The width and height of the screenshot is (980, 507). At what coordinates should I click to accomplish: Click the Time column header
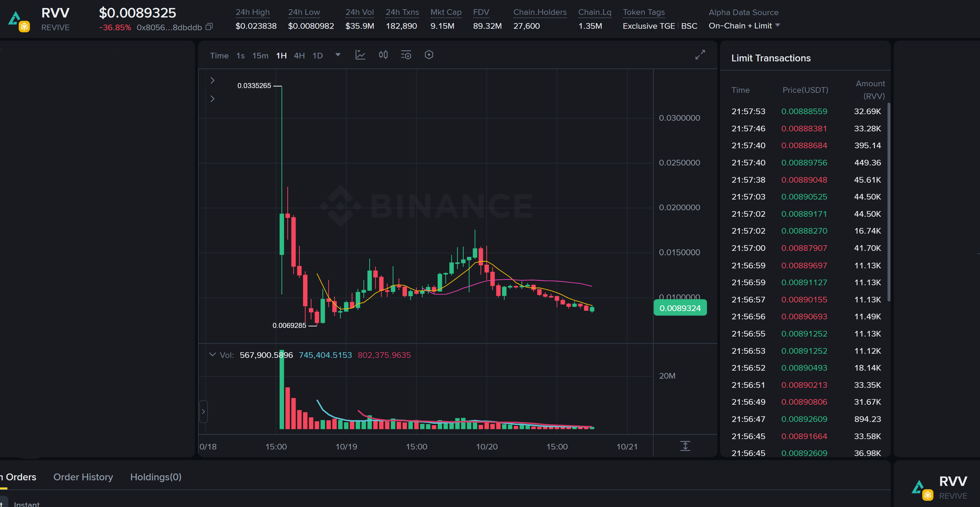740,90
